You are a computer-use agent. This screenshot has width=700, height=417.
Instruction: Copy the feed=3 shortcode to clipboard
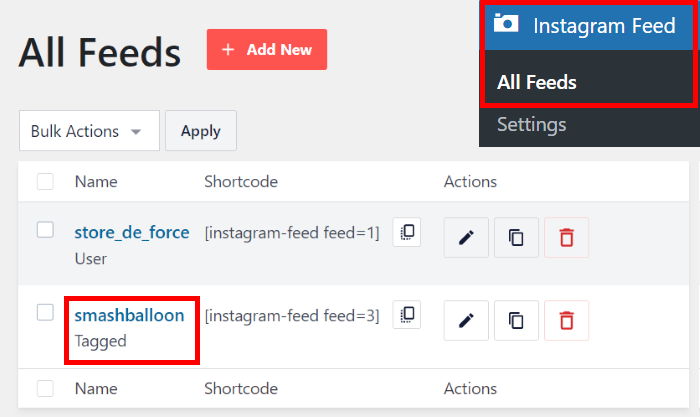[x=407, y=315]
